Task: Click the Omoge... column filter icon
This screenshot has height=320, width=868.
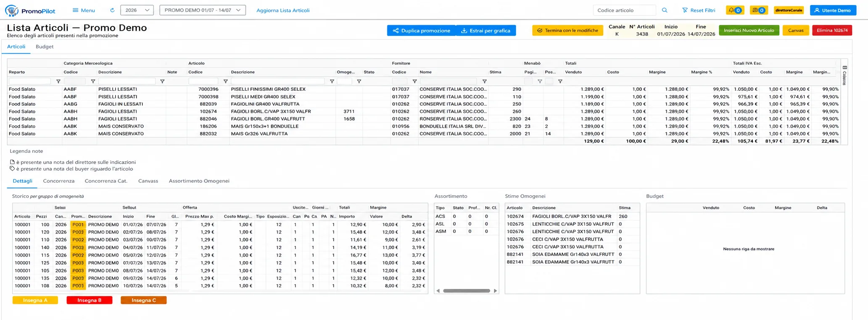Action: [359, 81]
